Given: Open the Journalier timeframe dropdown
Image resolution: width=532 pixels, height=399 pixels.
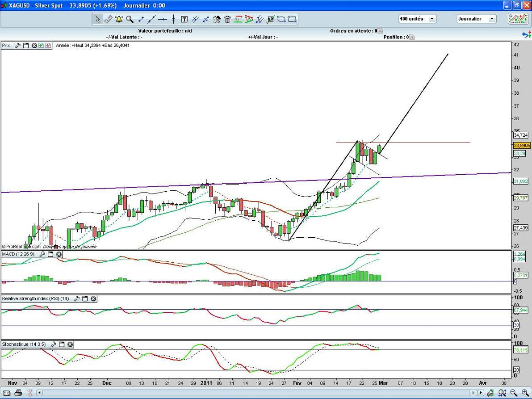Looking at the screenshot, I should point(476,19).
